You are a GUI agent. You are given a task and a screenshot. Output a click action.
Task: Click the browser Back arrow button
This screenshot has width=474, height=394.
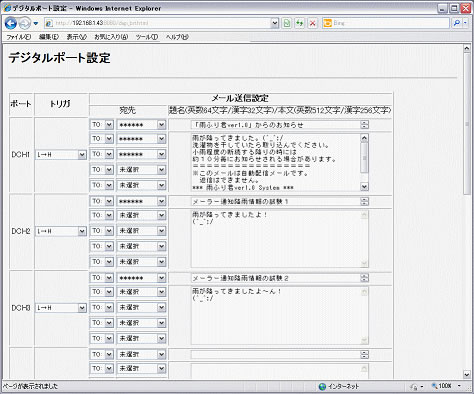pyautogui.click(x=11, y=23)
